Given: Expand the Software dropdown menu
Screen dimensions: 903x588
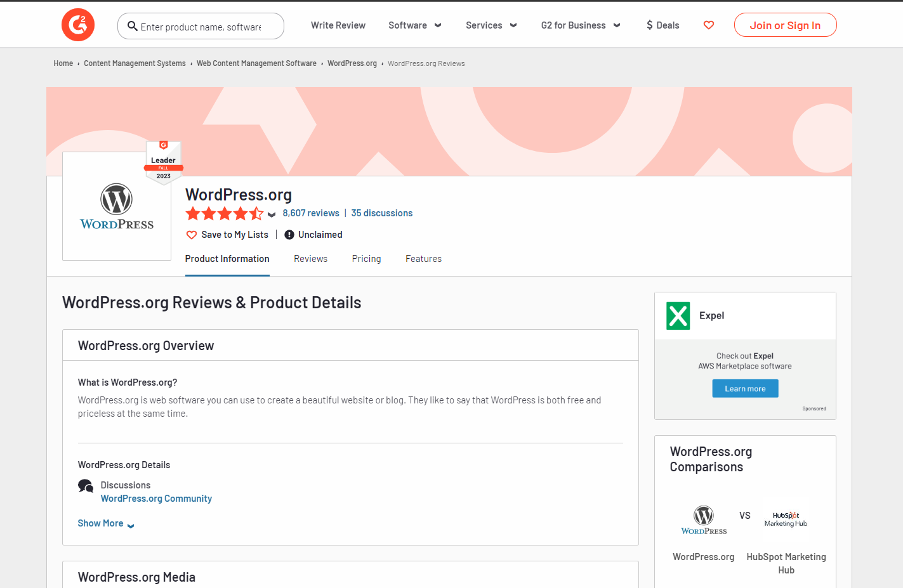Looking at the screenshot, I should pyautogui.click(x=415, y=25).
